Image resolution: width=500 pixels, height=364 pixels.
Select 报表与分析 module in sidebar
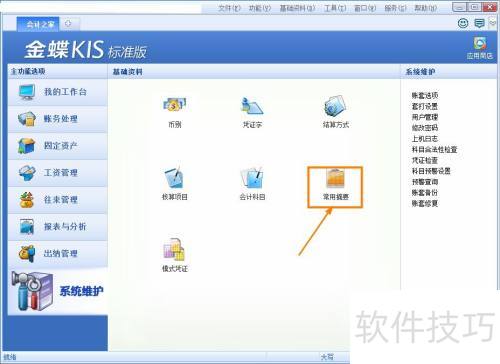coord(58,227)
